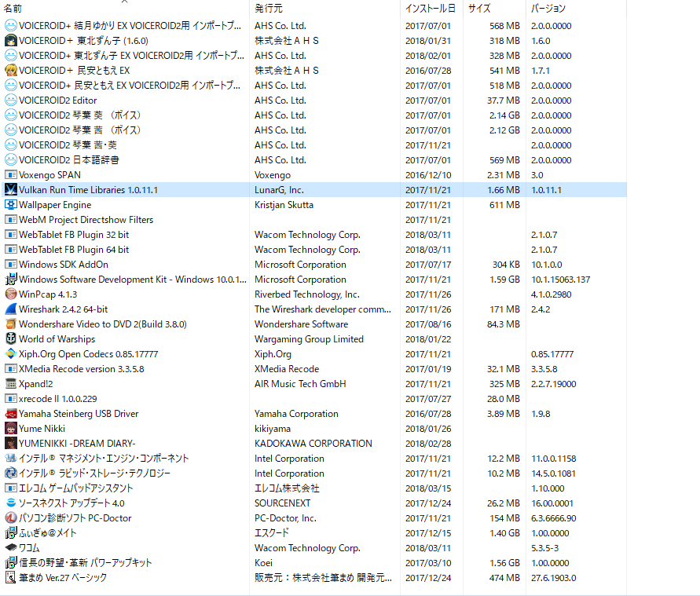Sort by the バージョン column header

577,9
